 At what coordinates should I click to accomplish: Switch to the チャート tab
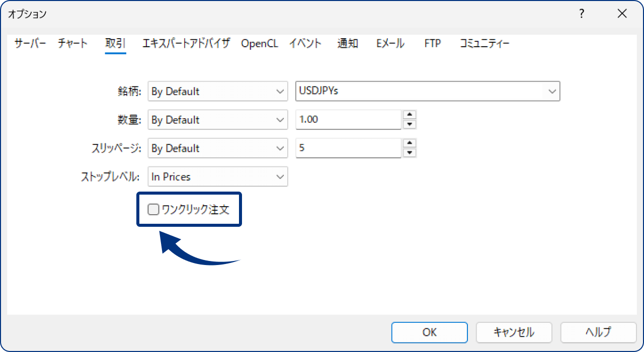[72, 44]
